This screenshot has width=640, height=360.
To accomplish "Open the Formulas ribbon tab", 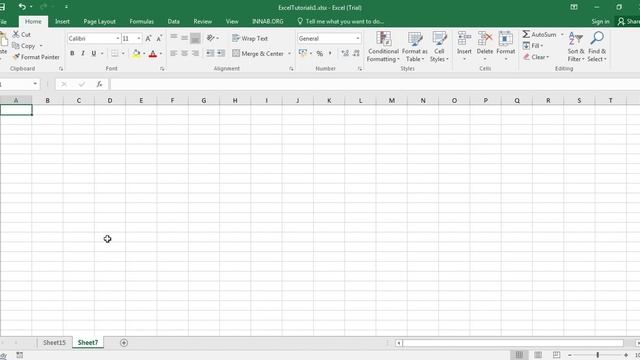I will point(142,21).
